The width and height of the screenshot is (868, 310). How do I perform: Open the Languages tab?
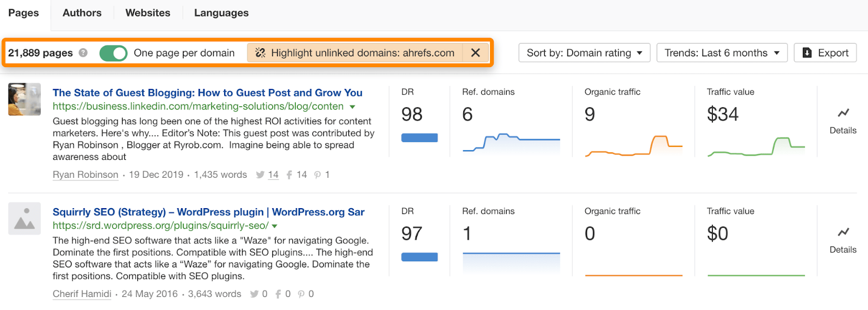coord(221,13)
